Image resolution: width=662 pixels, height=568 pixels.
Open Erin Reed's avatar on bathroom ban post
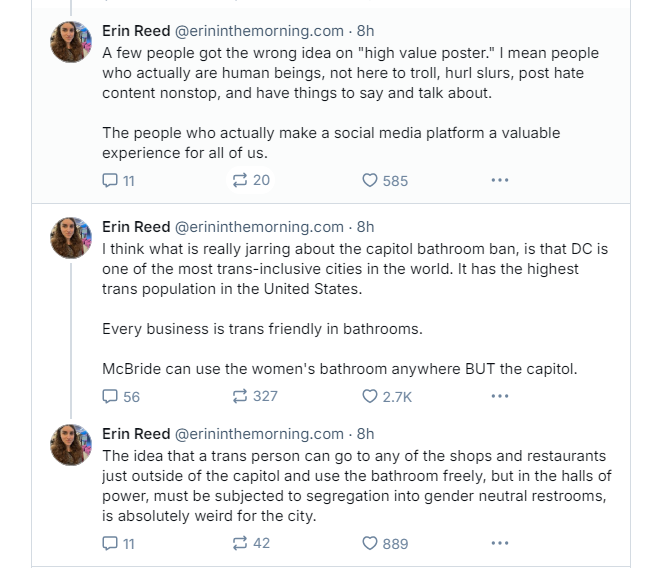pos(71,238)
